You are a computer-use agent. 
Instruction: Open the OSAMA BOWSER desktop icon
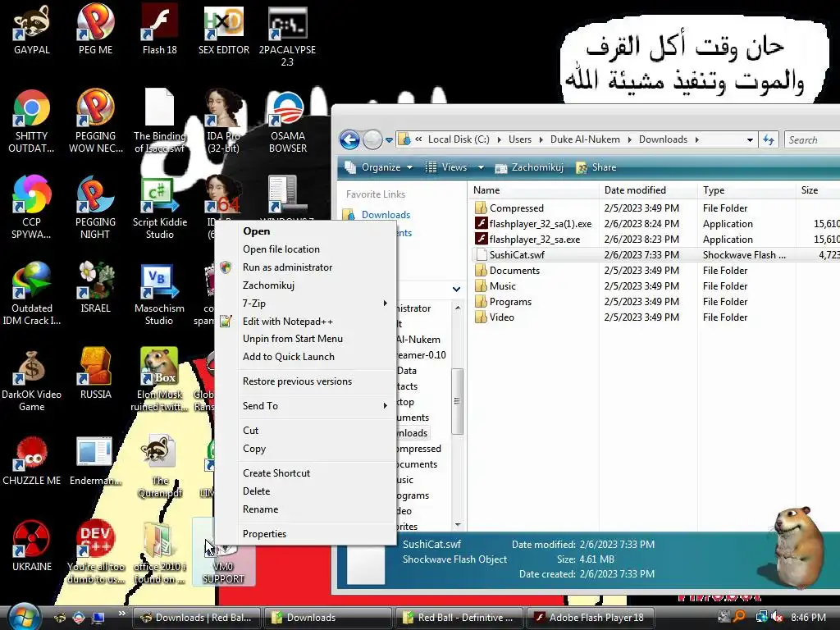tap(288, 121)
